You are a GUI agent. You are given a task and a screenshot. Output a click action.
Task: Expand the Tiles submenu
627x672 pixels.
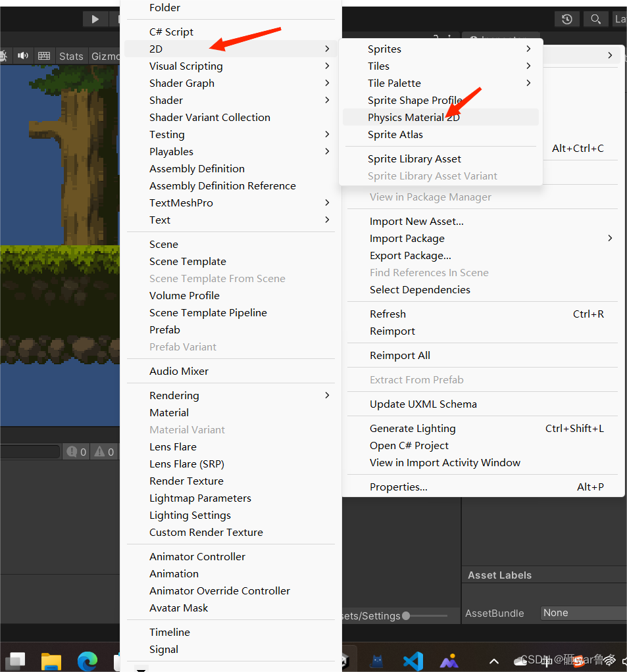[441, 66]
